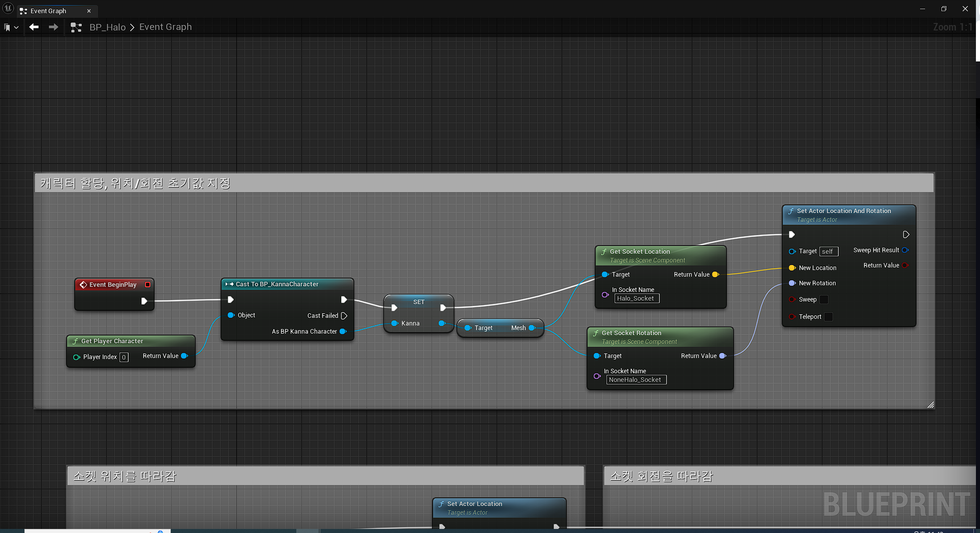Click the graph hierarchy icon beside BP_Halo
The image size is (980, 533).
(x=76, y=27)
